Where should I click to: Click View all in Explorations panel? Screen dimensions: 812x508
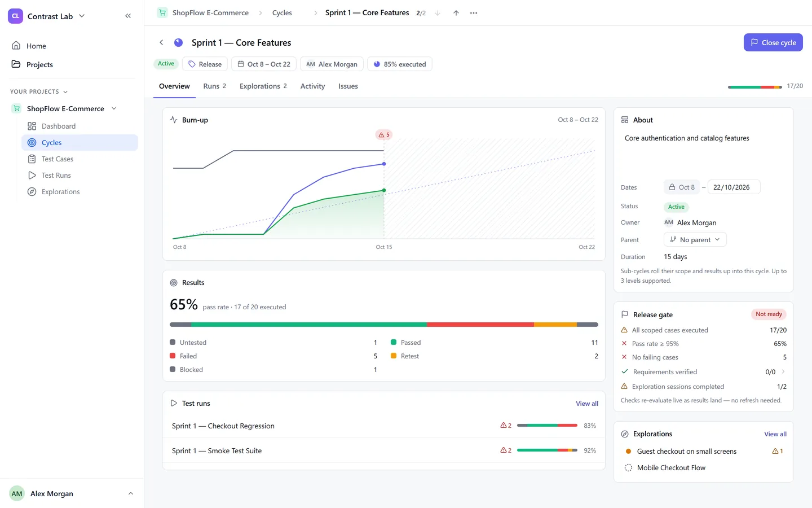point(775,434)
